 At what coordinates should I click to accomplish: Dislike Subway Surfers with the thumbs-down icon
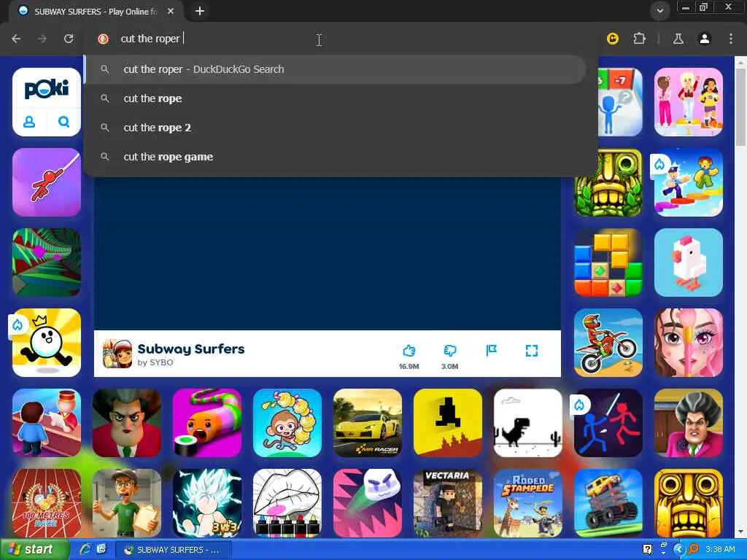[x=449, y=351]
